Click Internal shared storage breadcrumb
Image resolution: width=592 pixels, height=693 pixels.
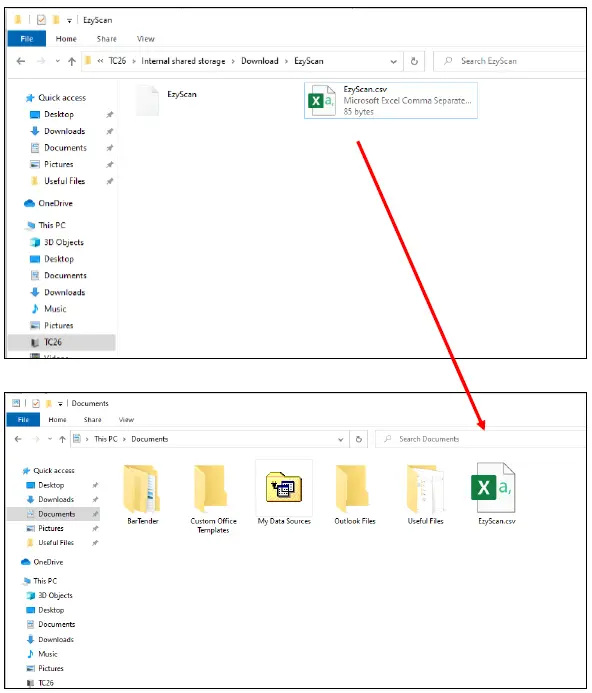pyautogui.click(x=183, y=61)
